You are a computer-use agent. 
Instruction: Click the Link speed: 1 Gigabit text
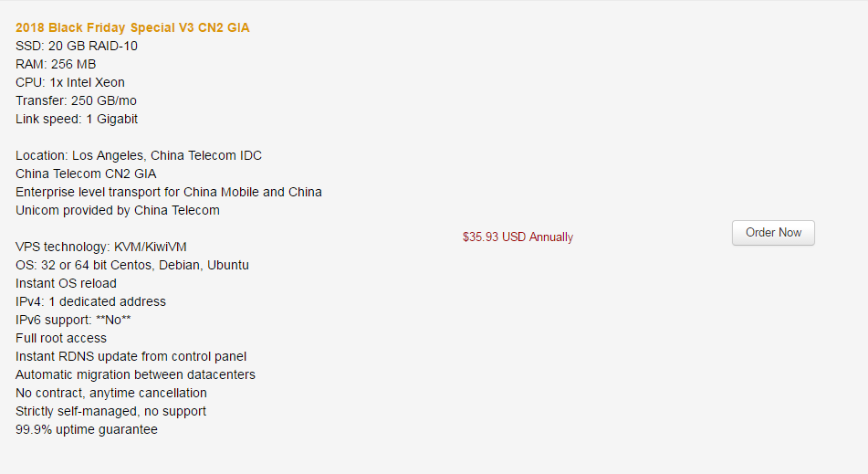coord(77,119)
